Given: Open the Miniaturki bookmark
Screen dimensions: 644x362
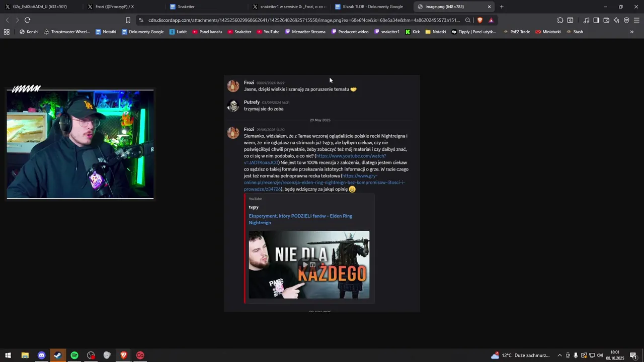Looking at the screenshot, I should point(548,32).
